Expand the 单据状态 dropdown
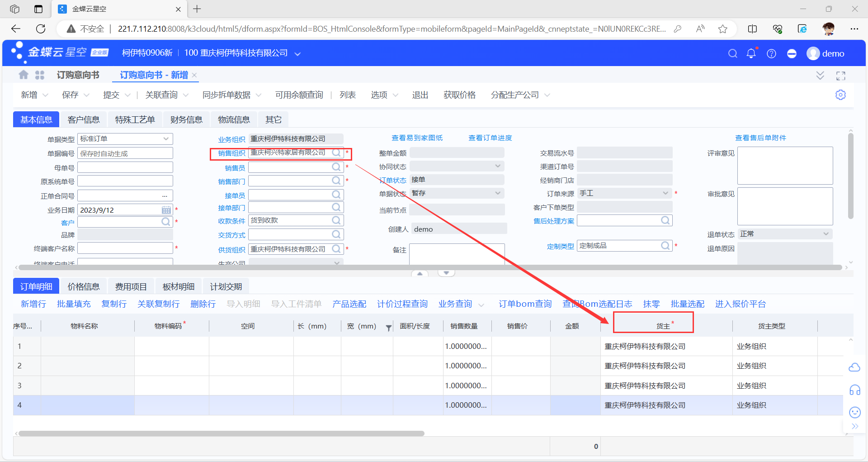 [x=498, y=193]
